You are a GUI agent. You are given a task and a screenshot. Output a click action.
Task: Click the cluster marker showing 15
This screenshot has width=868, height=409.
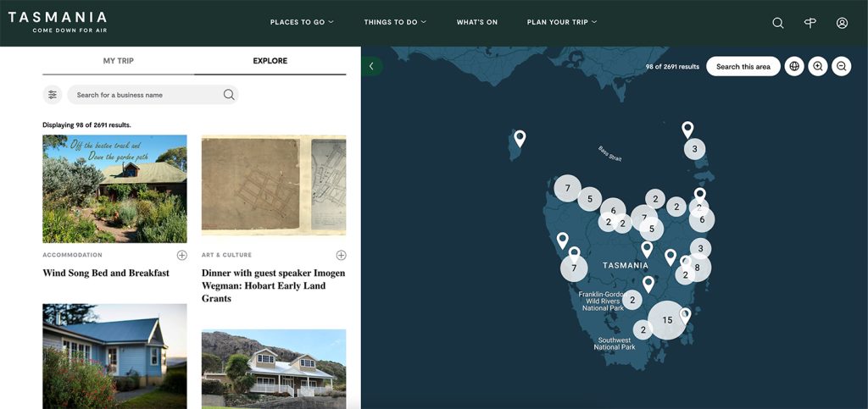(x=667, y=320)
